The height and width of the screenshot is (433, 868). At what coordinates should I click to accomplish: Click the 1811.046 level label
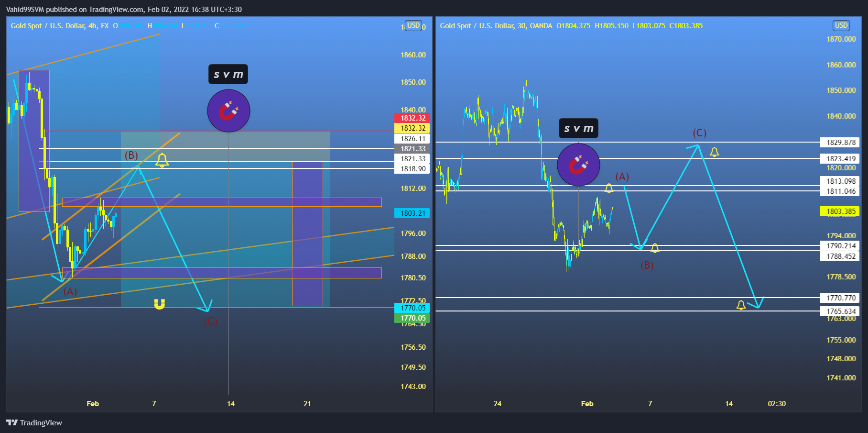(840, 191)
